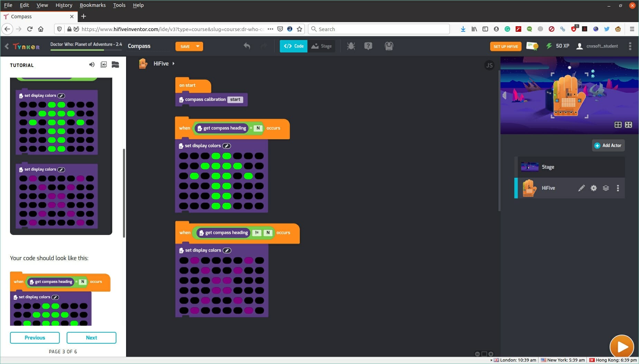Open Grammarly extension icon

[x=507, y=29]
